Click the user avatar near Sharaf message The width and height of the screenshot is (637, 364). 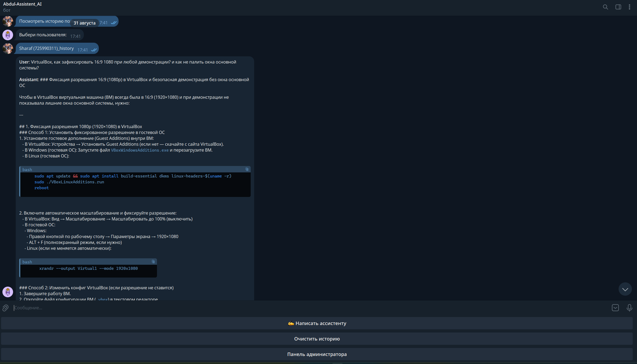(x=7, y=49)
